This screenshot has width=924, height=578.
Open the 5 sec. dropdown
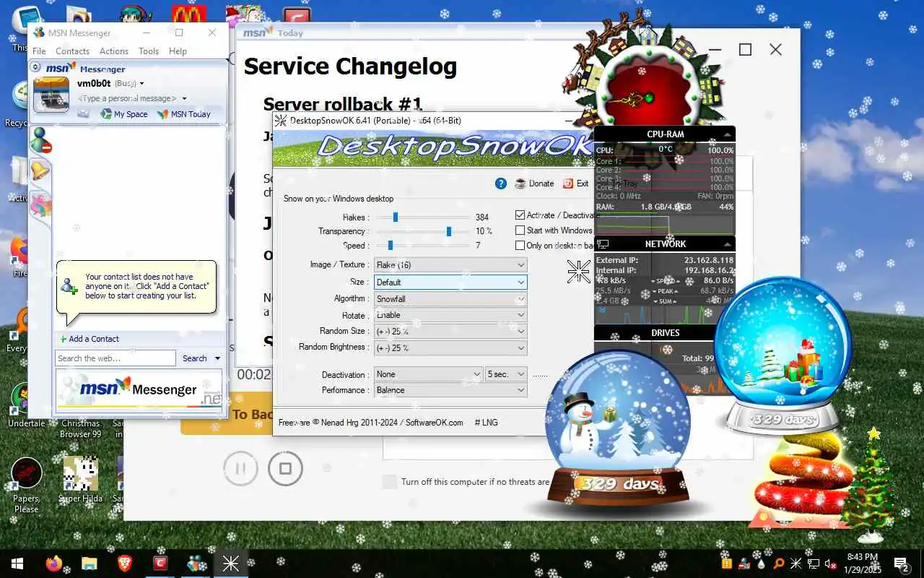(x=506, y=374)
